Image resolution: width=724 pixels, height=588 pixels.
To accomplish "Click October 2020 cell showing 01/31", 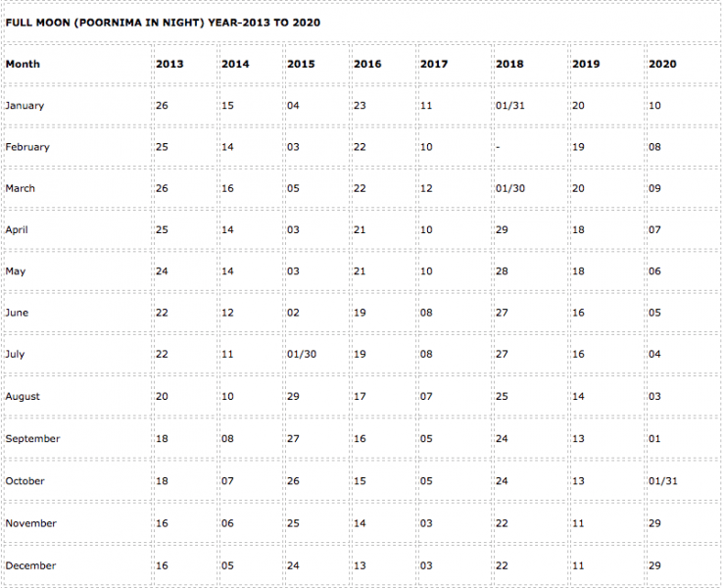I will click(x=663, y=481).
